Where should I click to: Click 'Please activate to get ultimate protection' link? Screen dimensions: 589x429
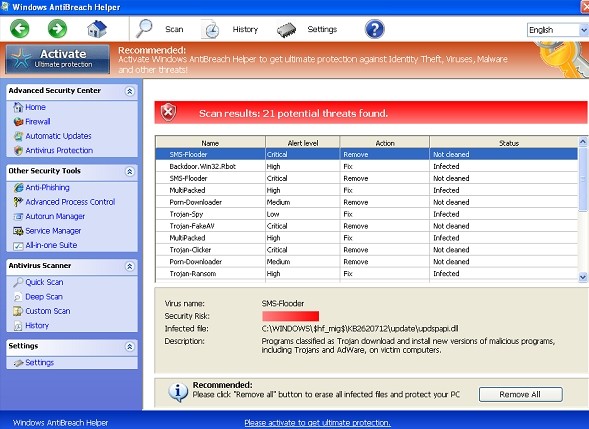click(x=317, y=423)
